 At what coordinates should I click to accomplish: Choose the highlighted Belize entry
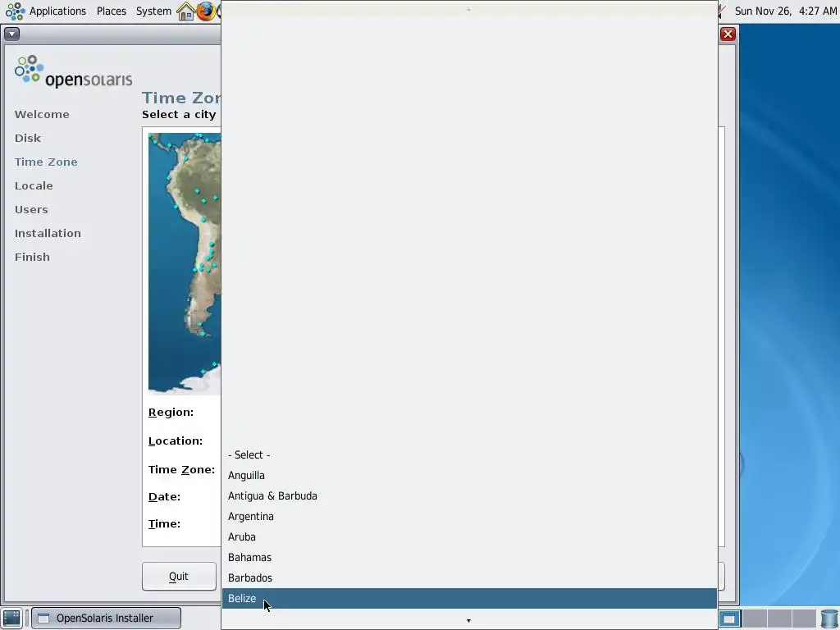[x=469, y=598]
